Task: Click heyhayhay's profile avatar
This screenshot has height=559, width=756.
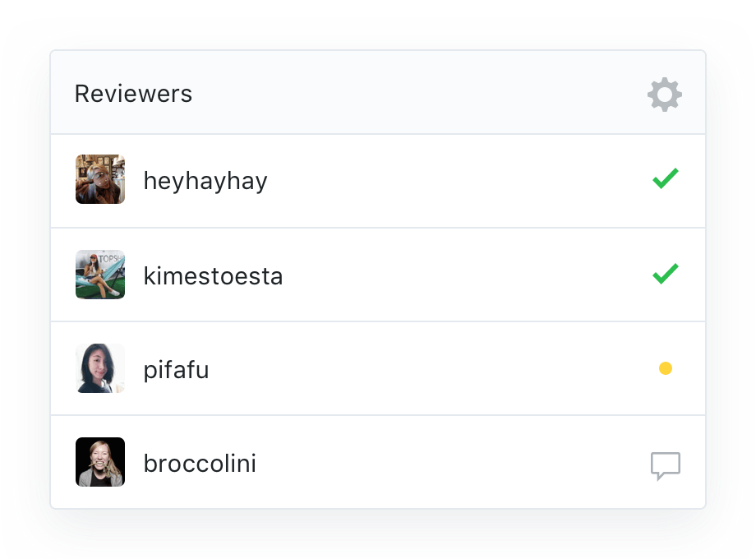Action: [99, 179]
